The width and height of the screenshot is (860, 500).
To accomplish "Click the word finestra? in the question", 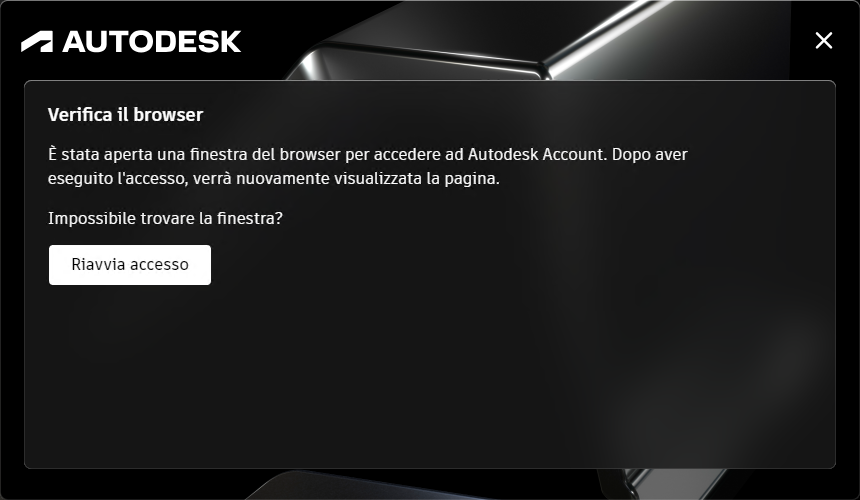I will coord(250,218).
